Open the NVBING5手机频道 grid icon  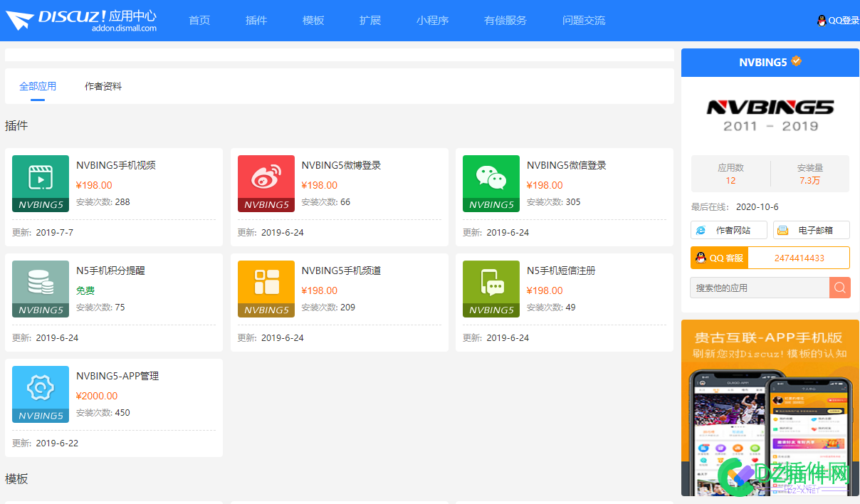[x=266, y=289]
